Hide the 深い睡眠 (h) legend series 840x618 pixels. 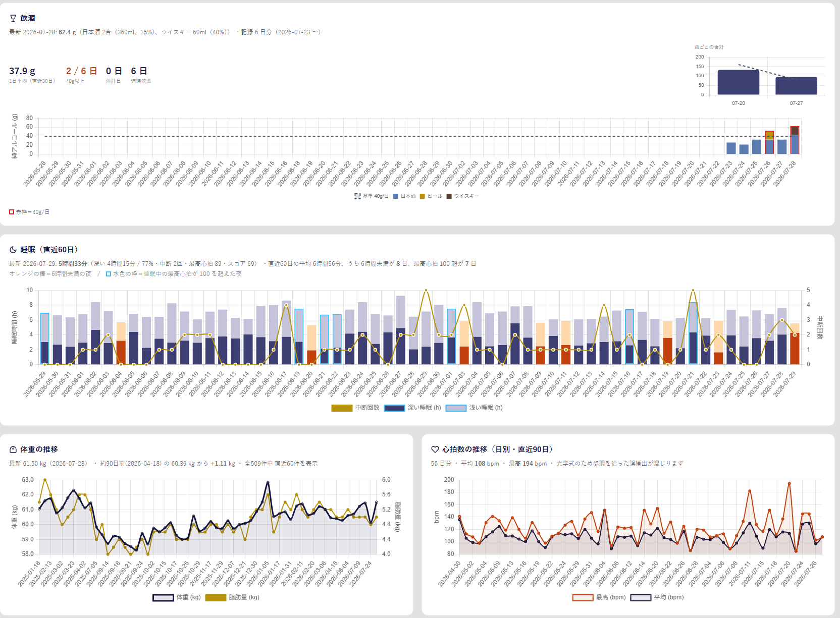click(412, 408)
